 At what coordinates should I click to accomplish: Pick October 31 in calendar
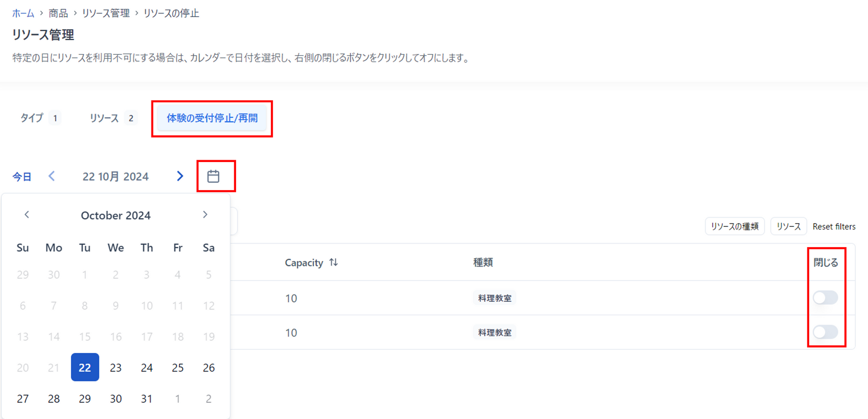click(x=146, y=399)
